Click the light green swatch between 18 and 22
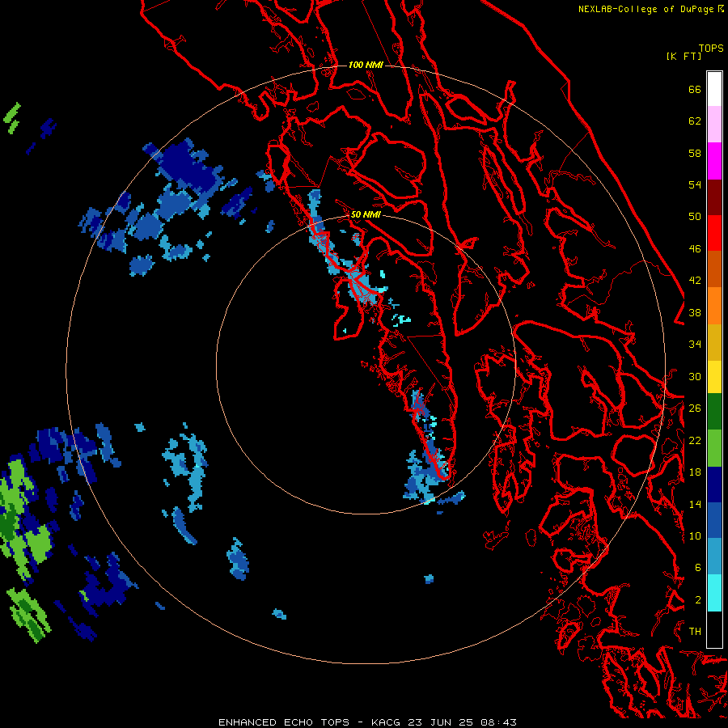 click(x=714, y=448)
